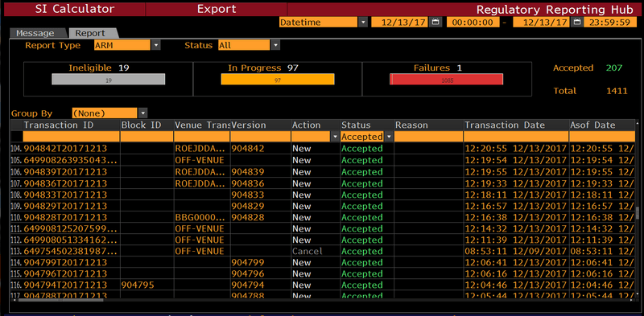Select transaction 904842T20171213
Screen dimensions: 644x316
[x=65, y=149]
